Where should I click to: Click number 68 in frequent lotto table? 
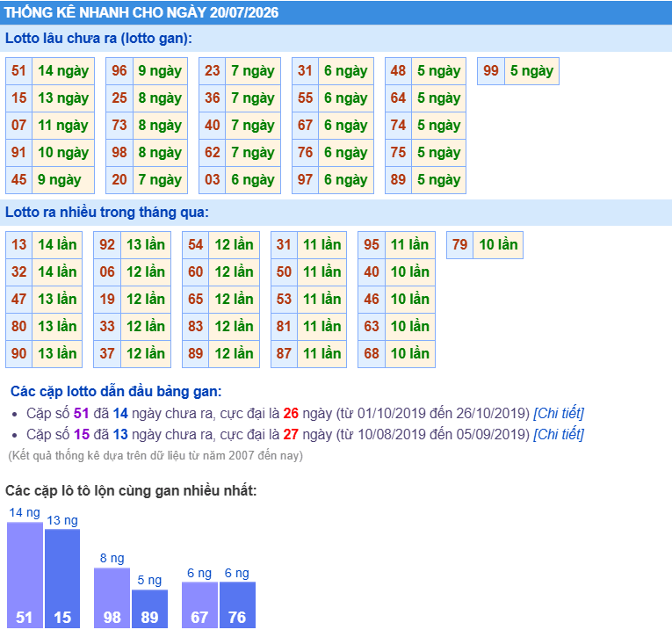(x=372, y=354)
